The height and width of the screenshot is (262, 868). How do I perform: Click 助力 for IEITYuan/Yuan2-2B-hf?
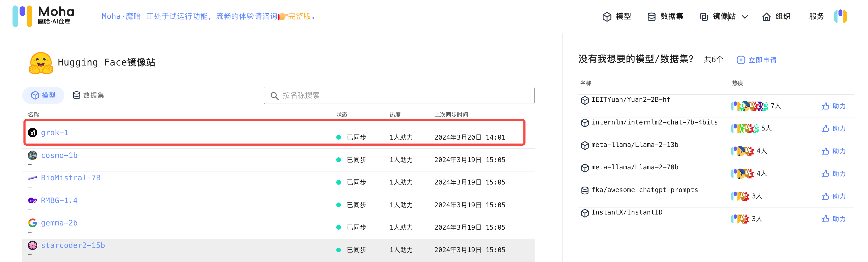(x=834, y=106)
